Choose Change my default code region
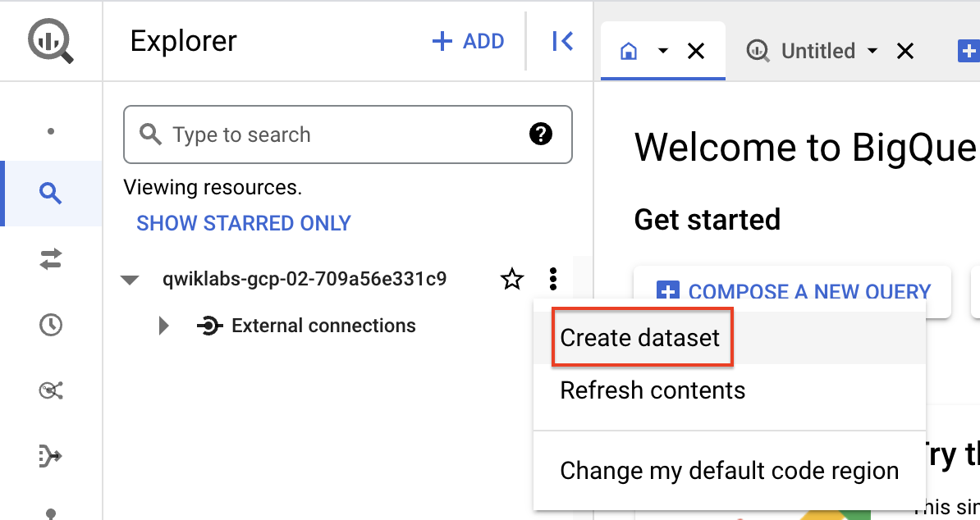Viewport: 980px width, 520px height. coord(730,471)
